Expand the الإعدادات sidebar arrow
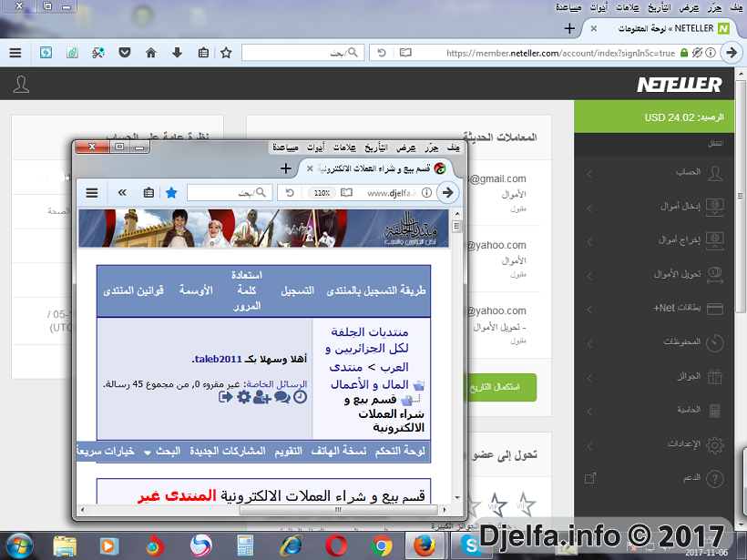Image resolution: width=747 pixels, height=560 pixels. [x=589, y=446]
